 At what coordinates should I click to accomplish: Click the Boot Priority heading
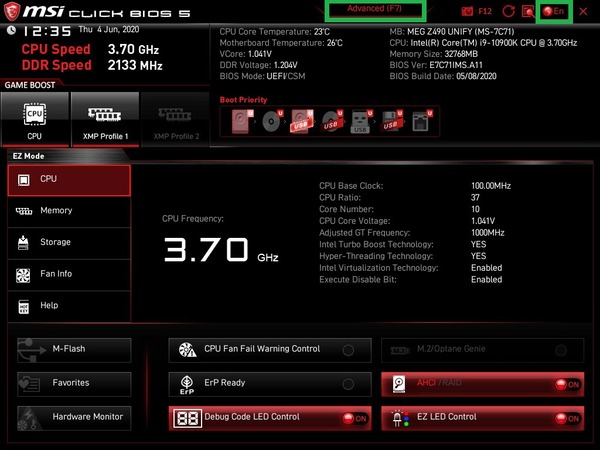(243, 100)
